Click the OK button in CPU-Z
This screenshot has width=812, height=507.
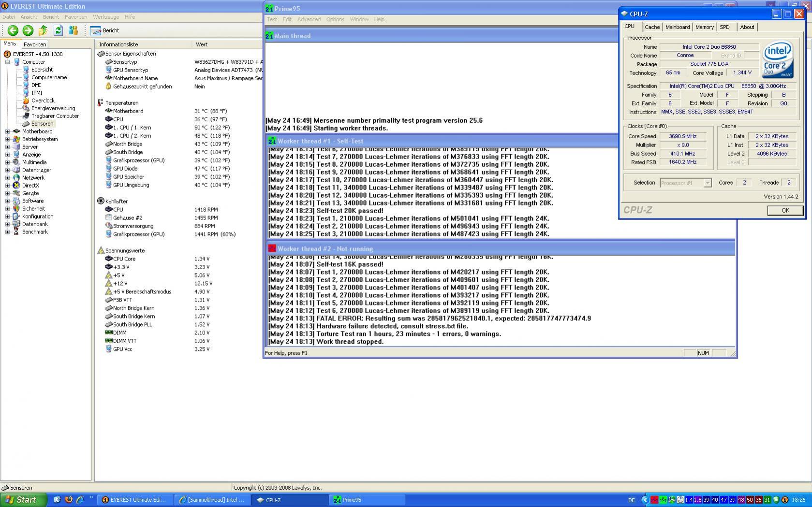pyautogui.click(x=785, y=210)
